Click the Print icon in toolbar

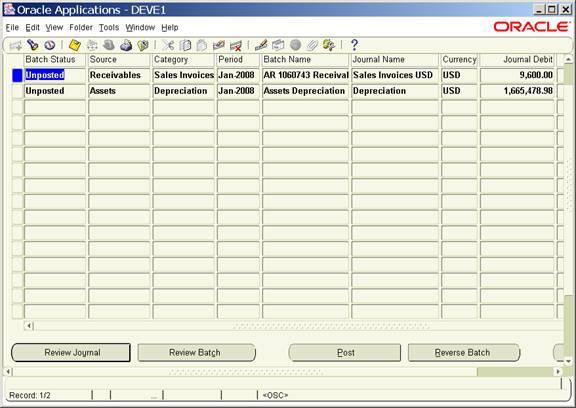pyautogui.click(x=126, y=45)
